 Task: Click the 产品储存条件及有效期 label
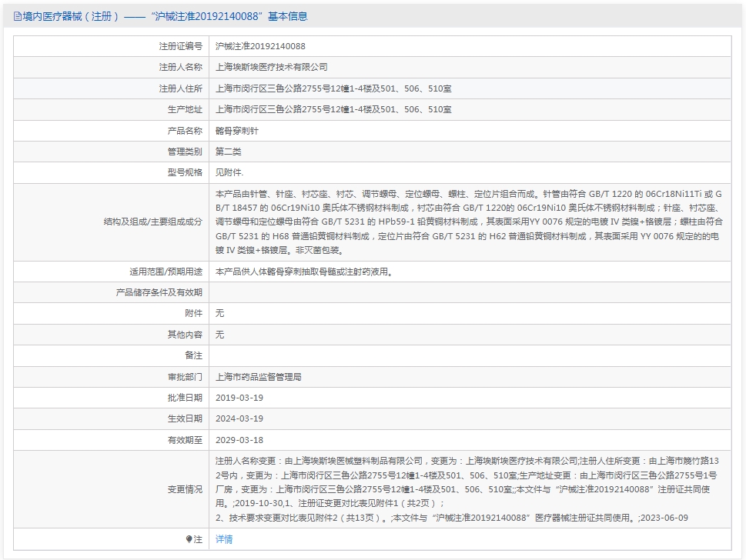pyautogui.click(x=159, y=292)
